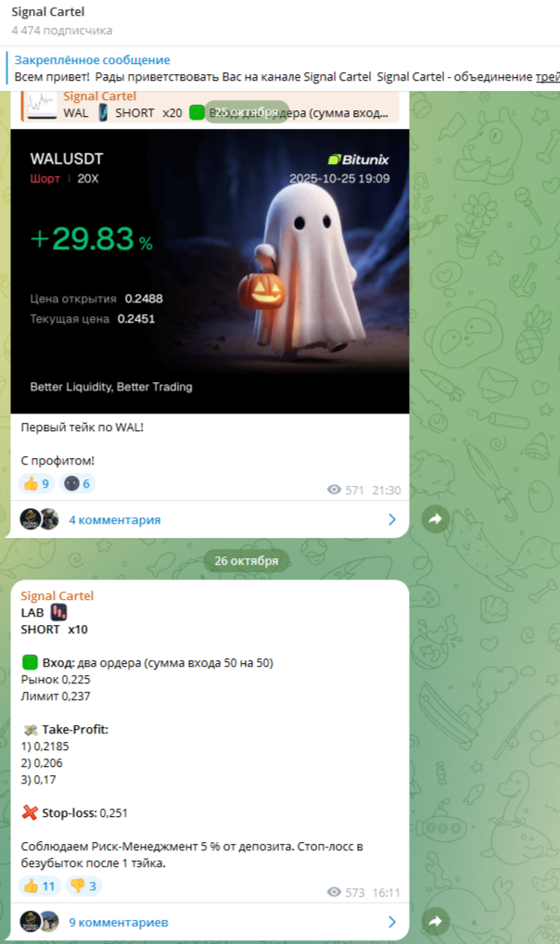
Task: Open the 9 комментариев thread
Action: (x=118, y=922)
